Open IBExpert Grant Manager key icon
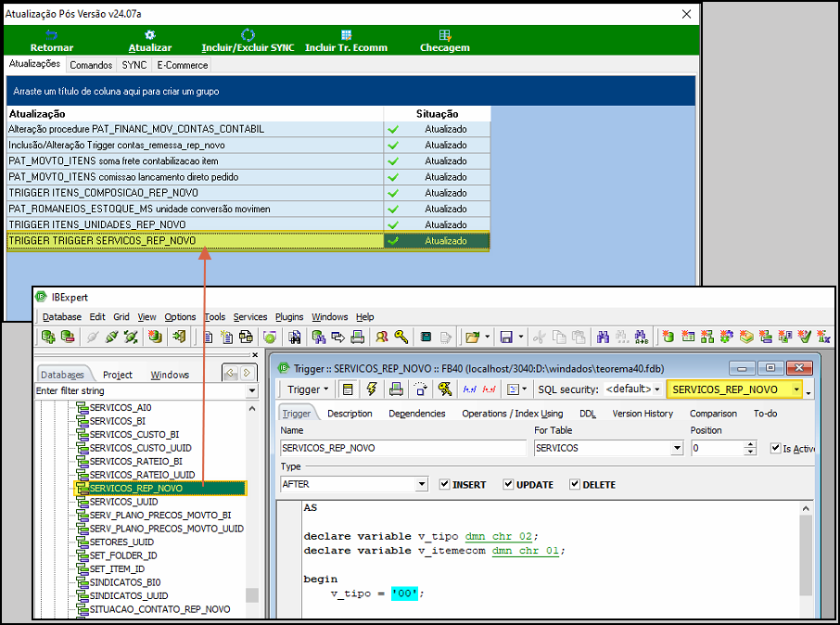Viewport: 840px width, 625px height. pyautogui.click(x=401, y=337)
